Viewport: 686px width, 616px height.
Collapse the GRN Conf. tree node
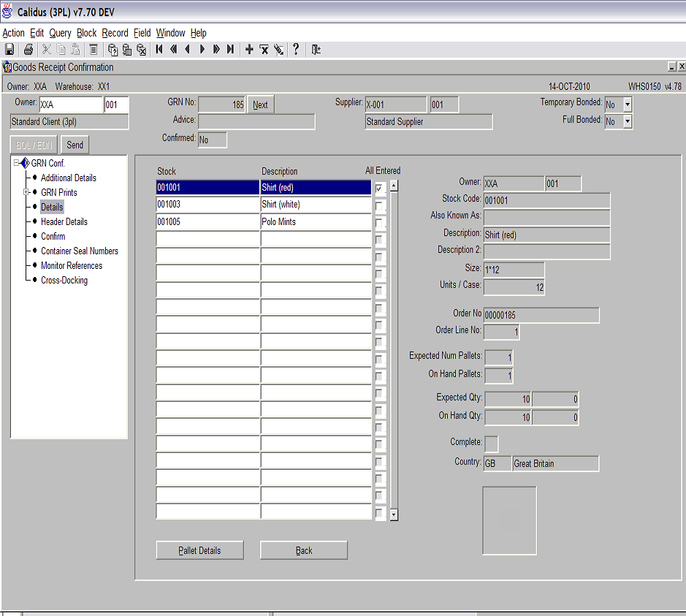pyautogui.click(x=16, y=163)
